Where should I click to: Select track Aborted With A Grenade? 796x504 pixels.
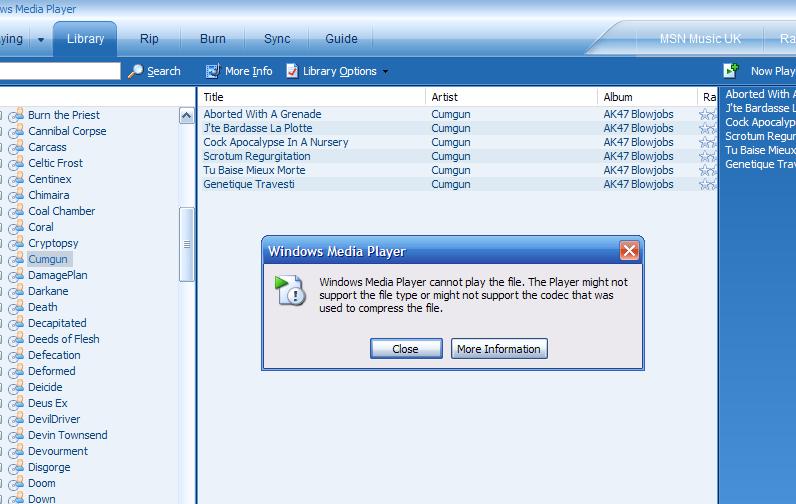pyautogui.click(x=262, y=114)
